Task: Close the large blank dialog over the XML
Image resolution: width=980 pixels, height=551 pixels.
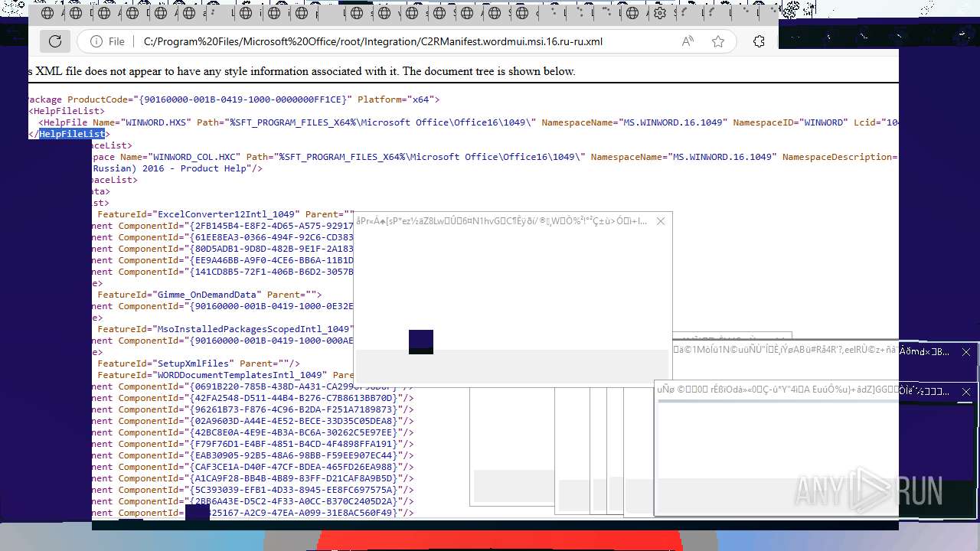Action: coord(661,221)
